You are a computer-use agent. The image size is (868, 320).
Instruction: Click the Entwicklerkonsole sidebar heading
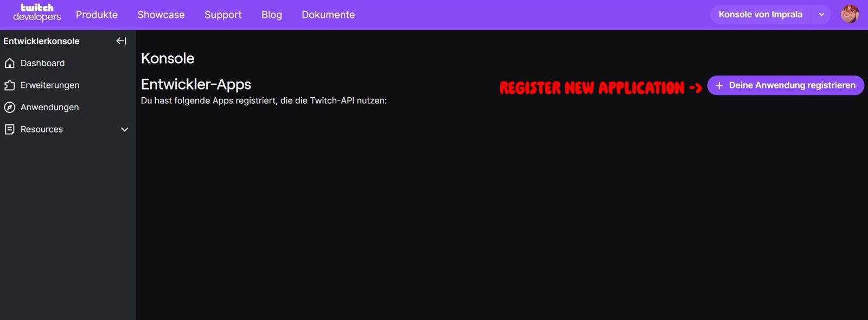click(x=41, y=41)
